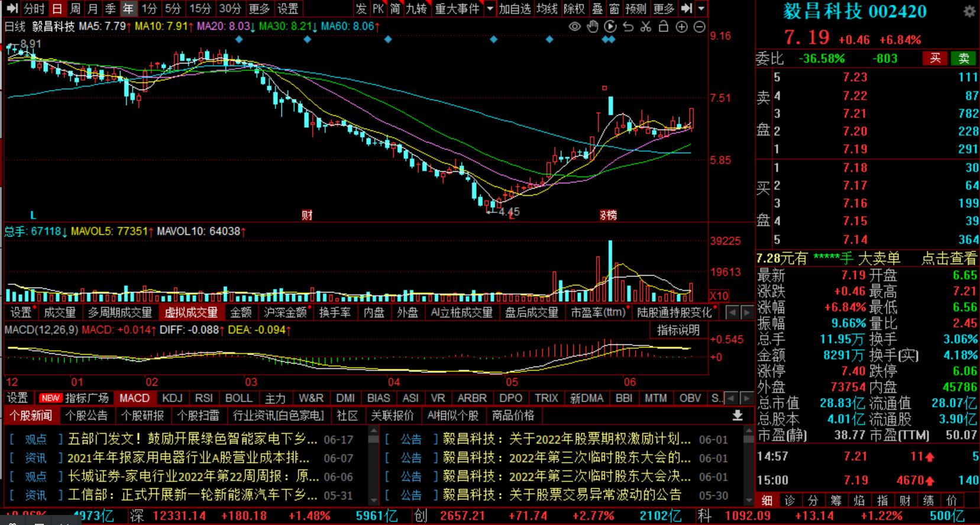Click the download arrow icon in news panel
This screenshot has height=525, width=980.
pos(738,416)
